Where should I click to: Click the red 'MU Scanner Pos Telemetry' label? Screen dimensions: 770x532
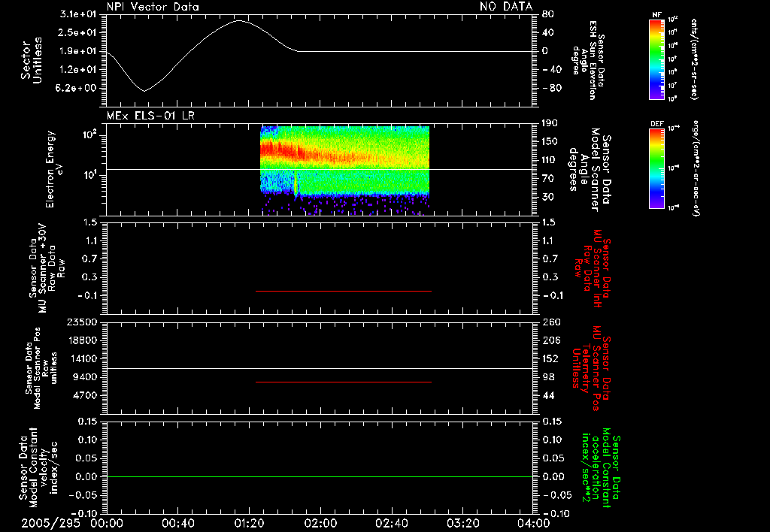(x=592, y=368)
